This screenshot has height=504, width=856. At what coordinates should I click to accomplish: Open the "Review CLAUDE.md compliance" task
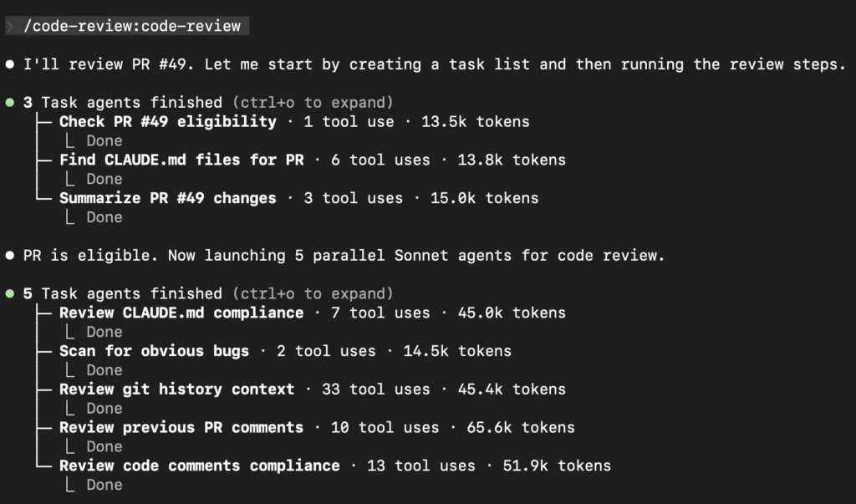pos(181,313)
